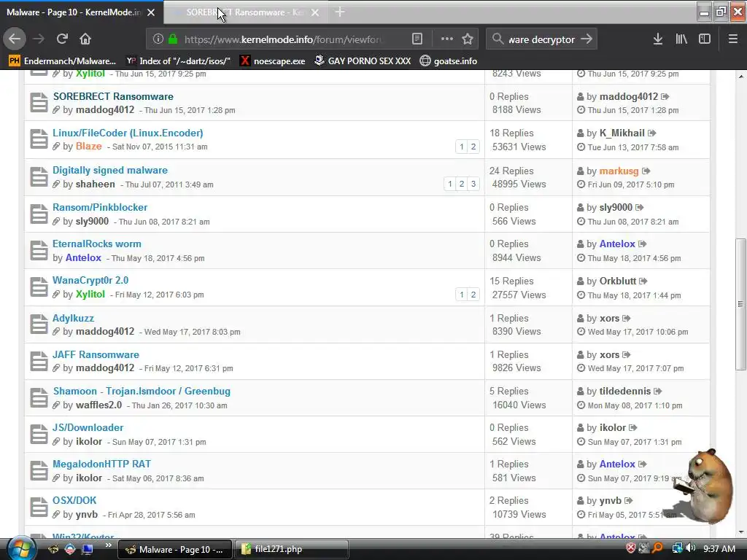
Task: Open noescape.exe bookmark
Action: click(x=273, y=61)
